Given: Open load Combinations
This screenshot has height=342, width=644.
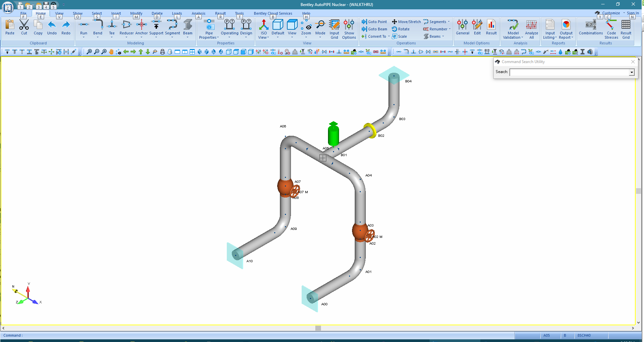Looking at the screenshot, I should pos(591,27).
